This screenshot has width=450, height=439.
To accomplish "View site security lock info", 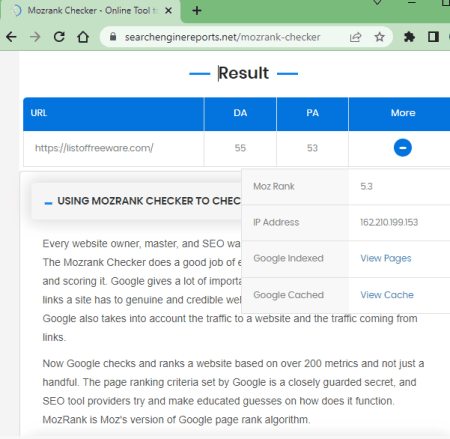I will tap(113, 37).
